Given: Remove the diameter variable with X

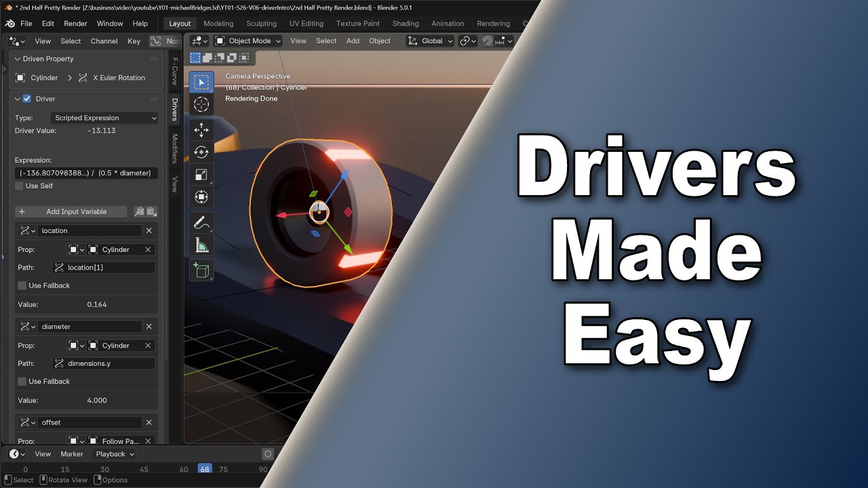Looking at the screenshot, I should tap(149, 327).
